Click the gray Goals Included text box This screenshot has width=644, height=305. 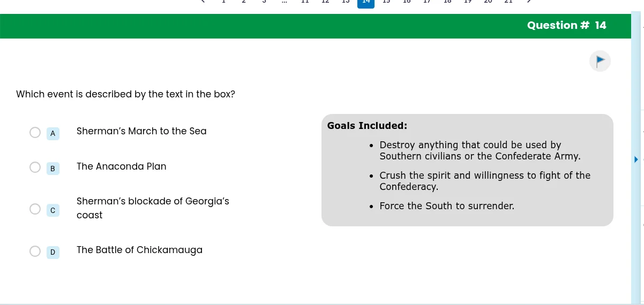pyautogui.click(x=467, y=170)
